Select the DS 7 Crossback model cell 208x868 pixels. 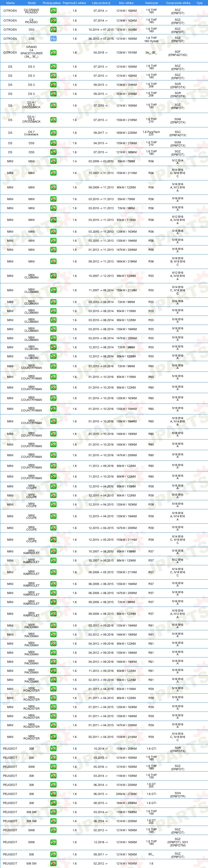31,133
